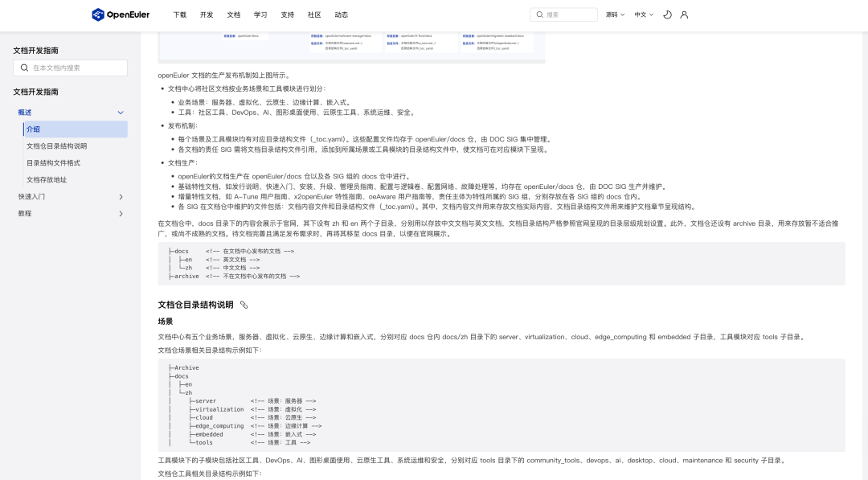Image resolution: width=868 pixels, height=480 pixels.
Task: Click the OpenEuler logo
Action: 121,15
